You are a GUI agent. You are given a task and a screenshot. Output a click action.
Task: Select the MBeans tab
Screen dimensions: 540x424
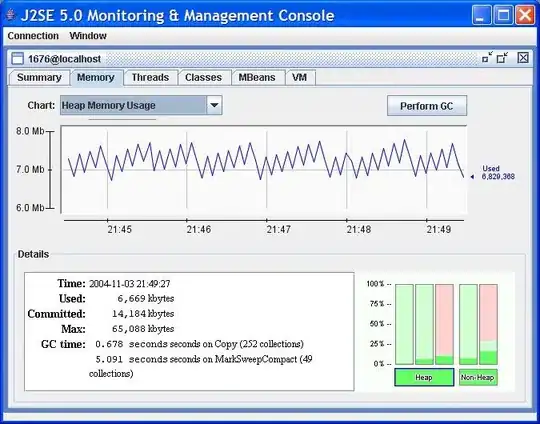[x=257, y=77]
